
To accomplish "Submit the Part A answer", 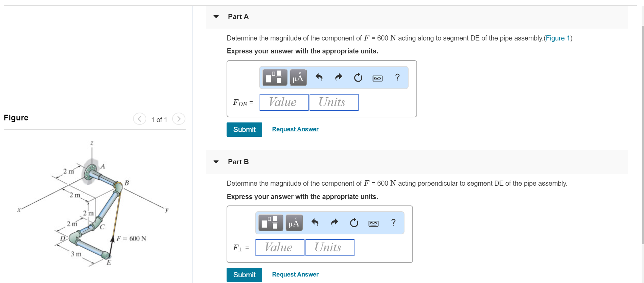I will coord(244,130).
